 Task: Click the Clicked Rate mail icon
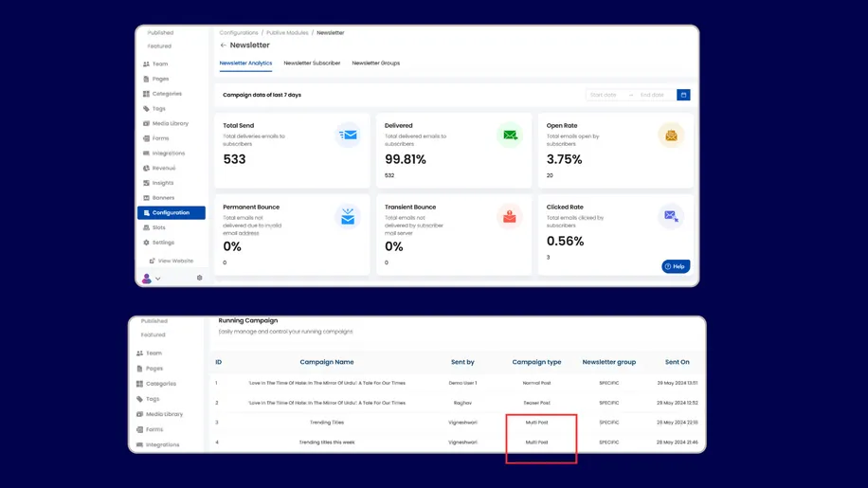(671, 217)
